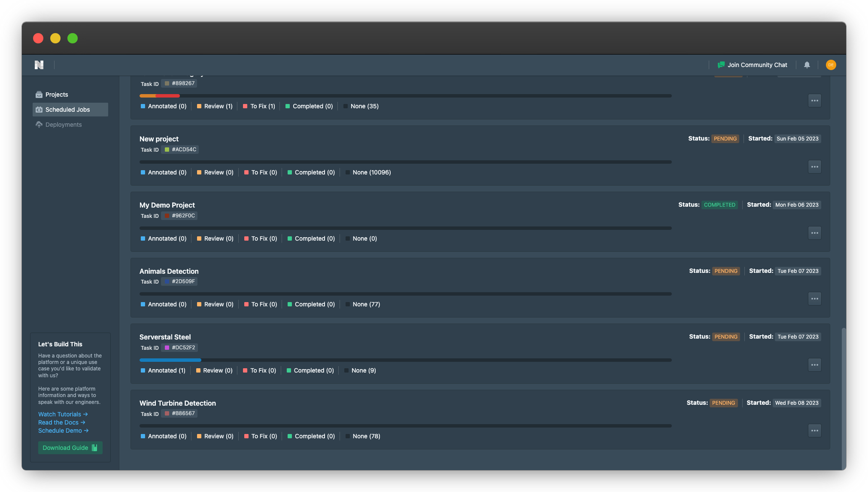The width and height of the screenshot is (868, 492).
Task: Click the green macOS maximize button
Action: pyautogui.click(x=73, y=38)
